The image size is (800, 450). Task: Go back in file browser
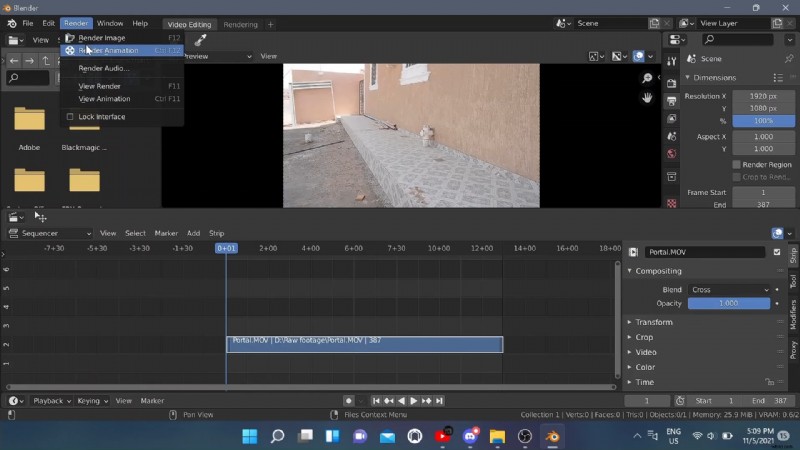pyautogui.click(x=14, y=61)
